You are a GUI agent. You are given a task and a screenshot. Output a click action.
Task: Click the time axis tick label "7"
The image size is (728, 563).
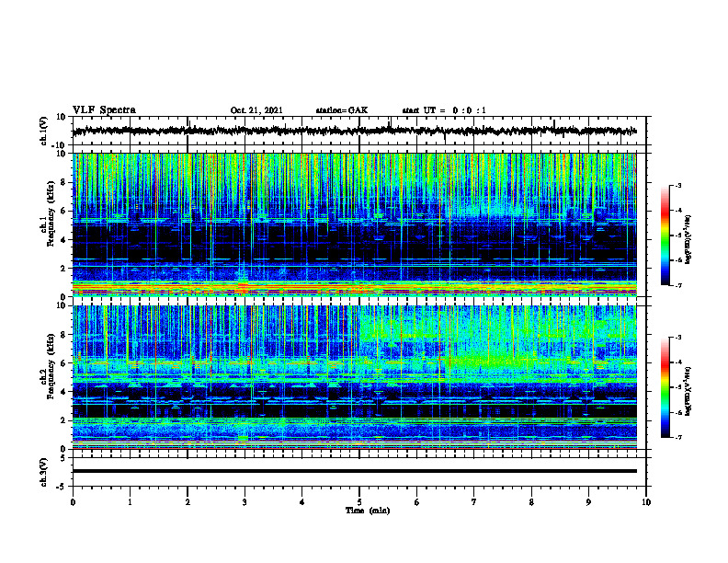coord(474,502)
